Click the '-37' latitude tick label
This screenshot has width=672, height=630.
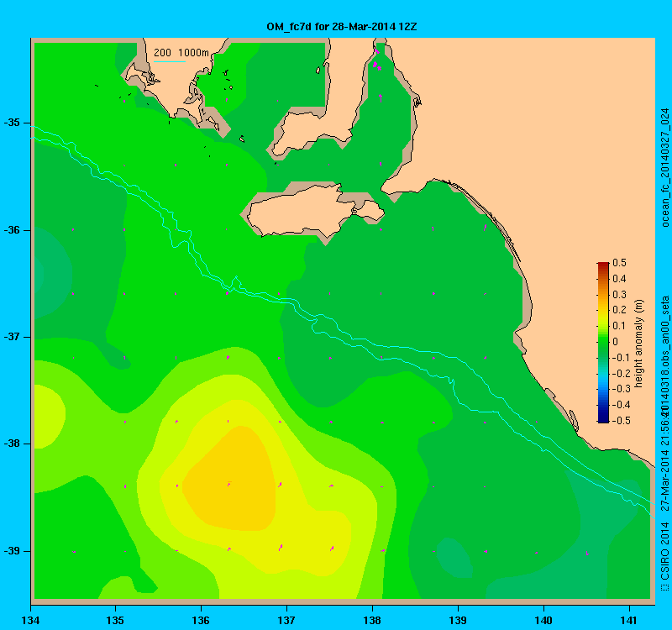coord(12,337)
